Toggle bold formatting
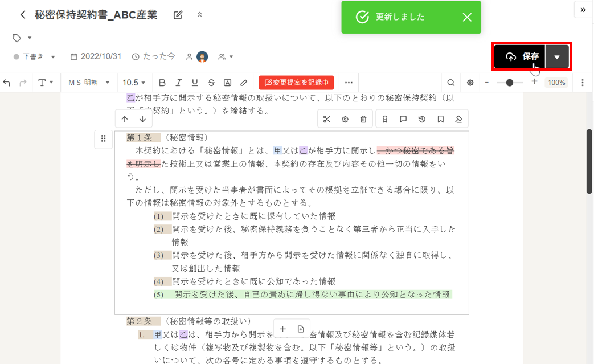This screenshot has height=364, width=594. [162, 83]
